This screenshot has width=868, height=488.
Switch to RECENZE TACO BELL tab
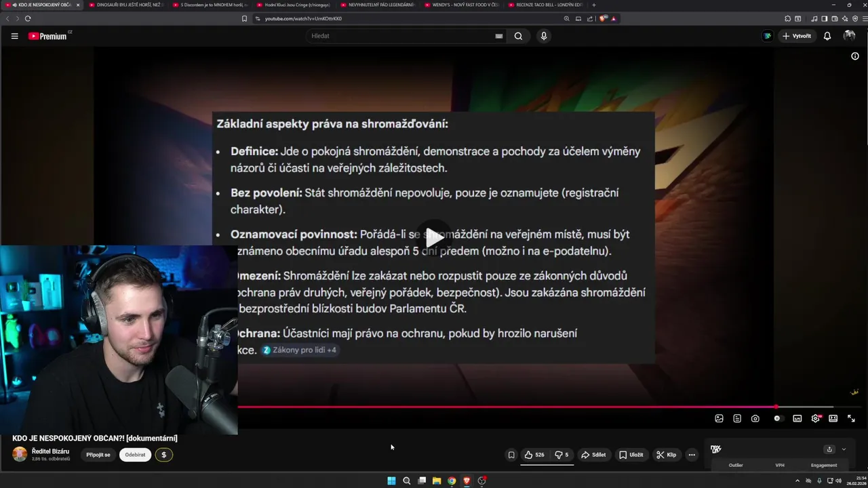546,5
